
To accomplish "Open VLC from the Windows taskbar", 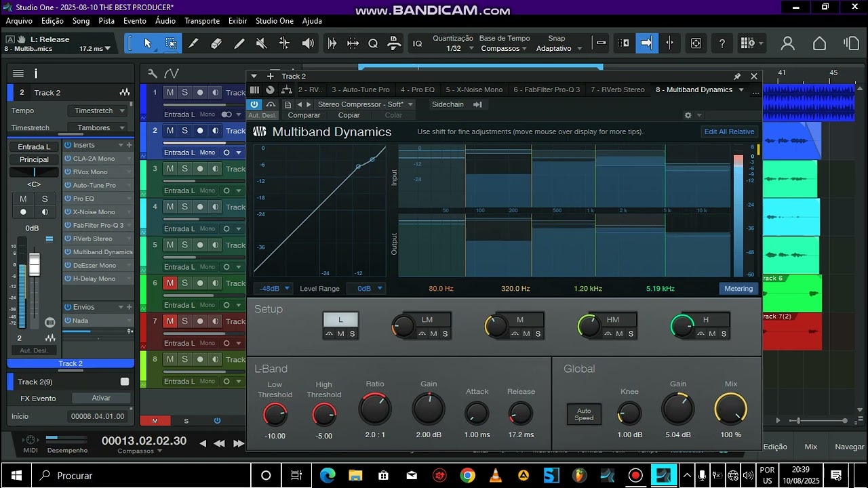I will click(496, 475).
